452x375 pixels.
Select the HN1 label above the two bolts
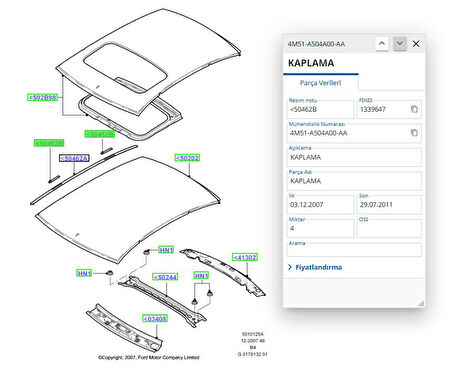pos(201,276)
